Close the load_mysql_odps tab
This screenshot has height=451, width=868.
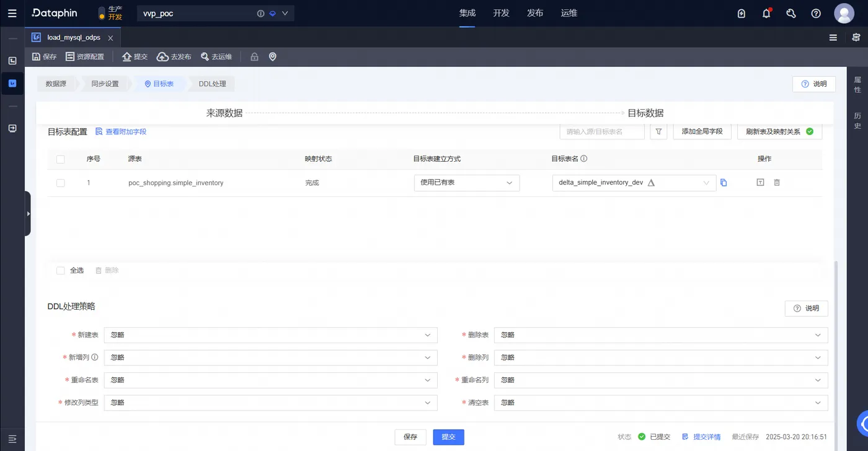(110, 38)
